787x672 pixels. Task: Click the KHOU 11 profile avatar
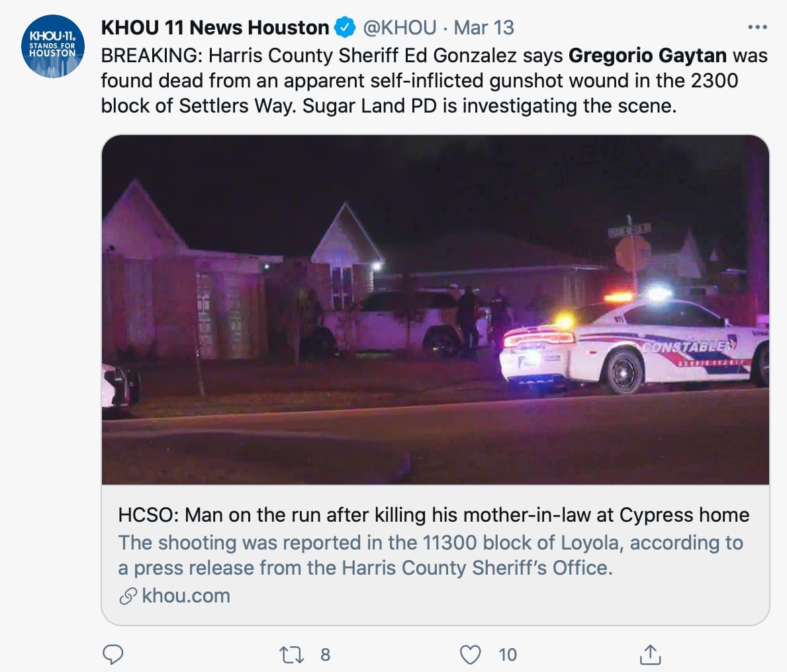coord(53,46)
